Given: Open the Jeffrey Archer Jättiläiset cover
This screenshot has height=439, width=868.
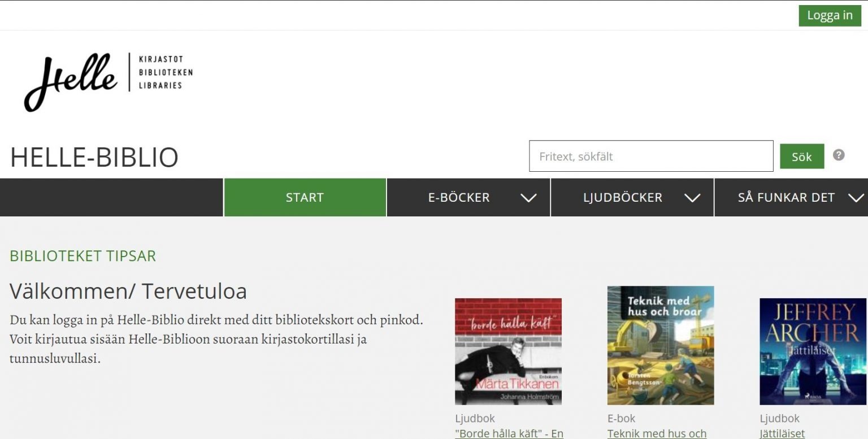Looking at the screenshot, I should 813,351.
